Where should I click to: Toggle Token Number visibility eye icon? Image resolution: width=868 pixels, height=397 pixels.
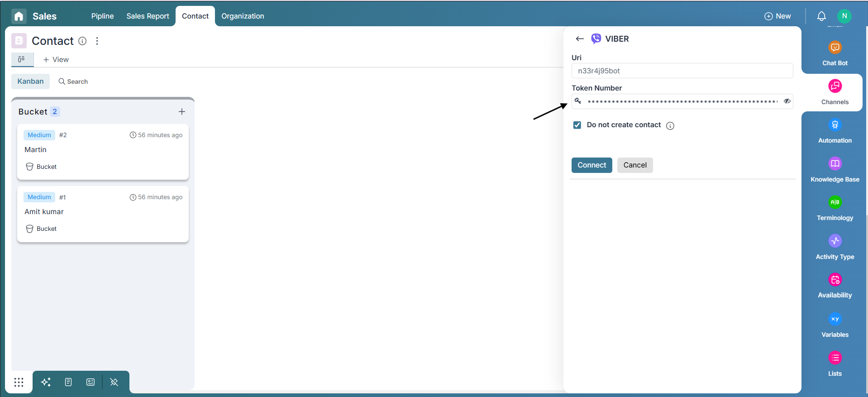(787, 101)
